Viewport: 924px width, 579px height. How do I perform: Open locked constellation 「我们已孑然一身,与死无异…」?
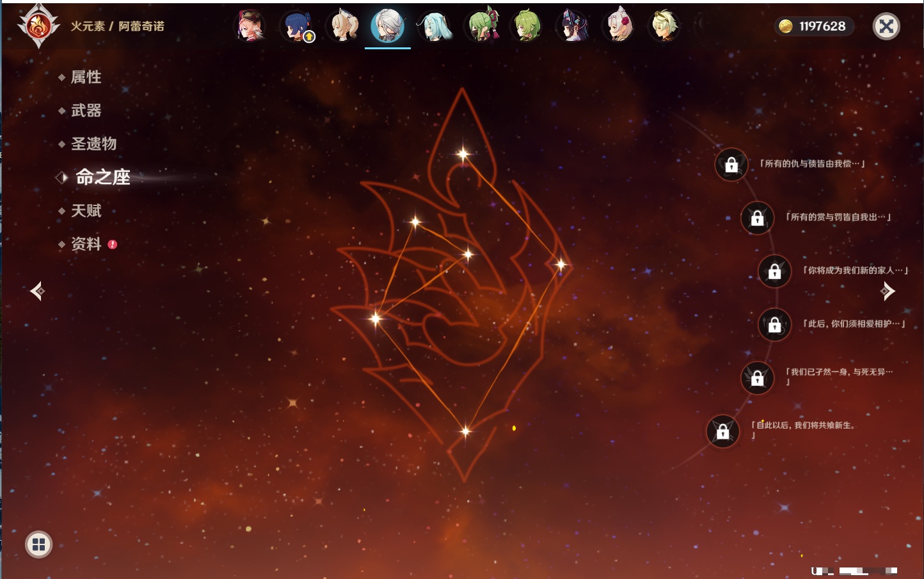758,377
